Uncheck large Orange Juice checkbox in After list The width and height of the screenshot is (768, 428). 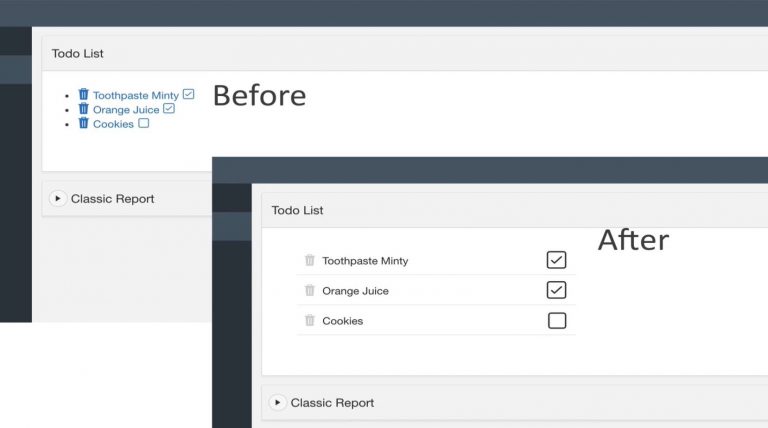click(556, 290)
